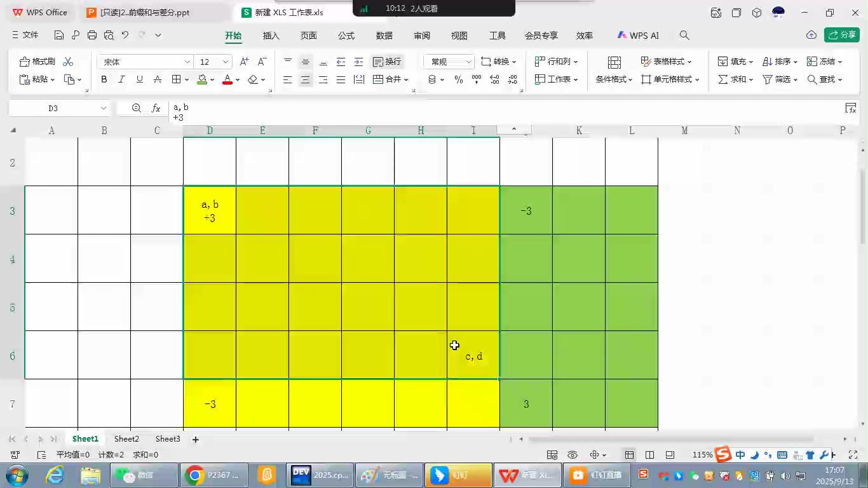868x488 pixels.
Task: Click the Cut scissors icon
Action: [x=68, y=62]
